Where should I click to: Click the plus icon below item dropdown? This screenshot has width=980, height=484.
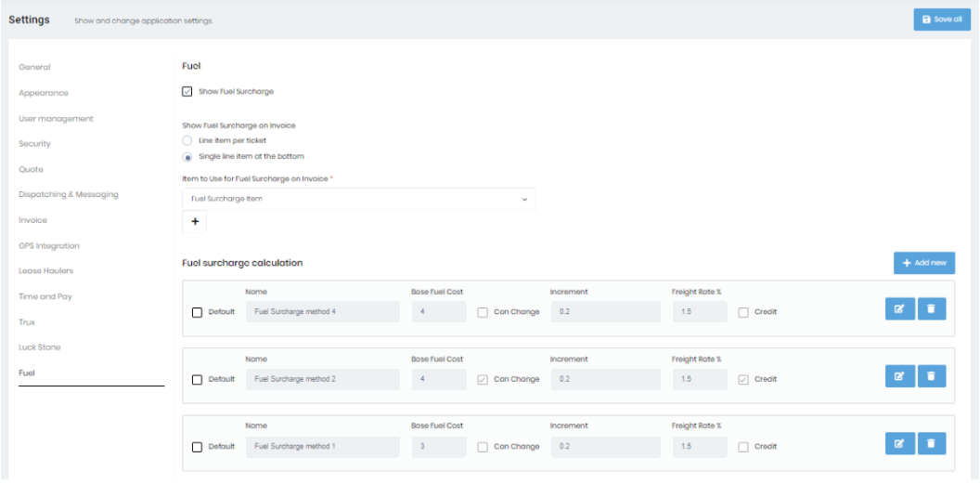pyautogui.click(x=195, y=222)
